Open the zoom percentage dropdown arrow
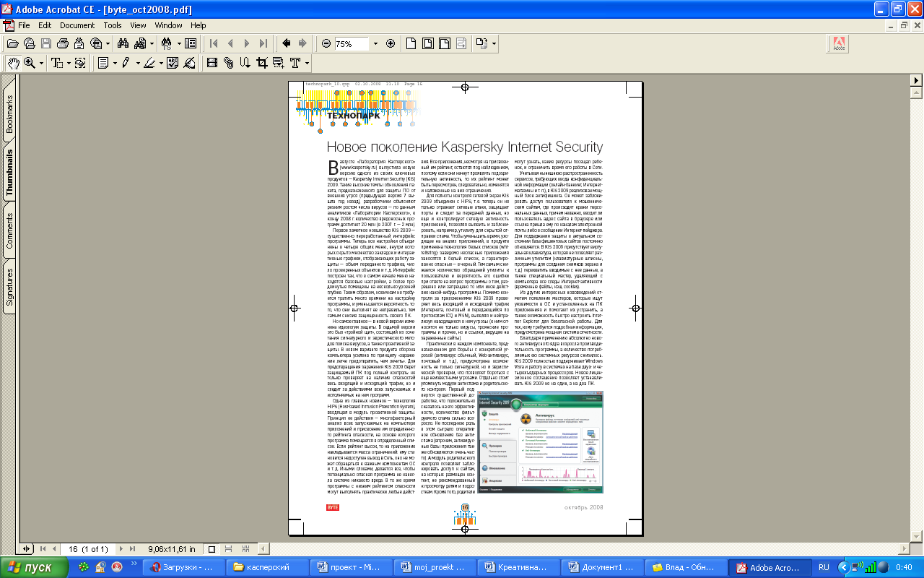Image resolution: width=924 pixels, height=578 pixels. (375, 43)
